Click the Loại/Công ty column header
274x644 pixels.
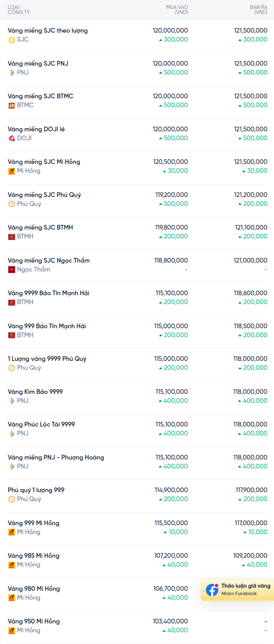pyautogui.click(x=19, y=10)
